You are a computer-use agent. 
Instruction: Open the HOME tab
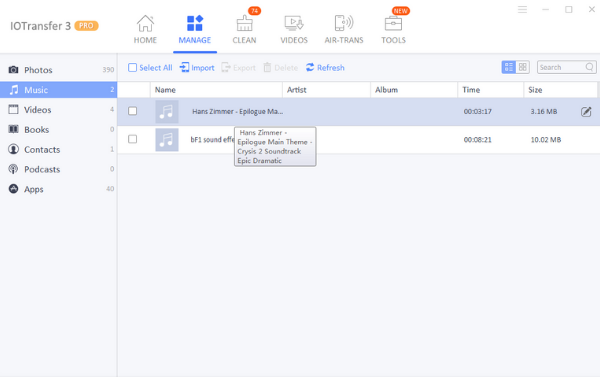click(145, 29)
